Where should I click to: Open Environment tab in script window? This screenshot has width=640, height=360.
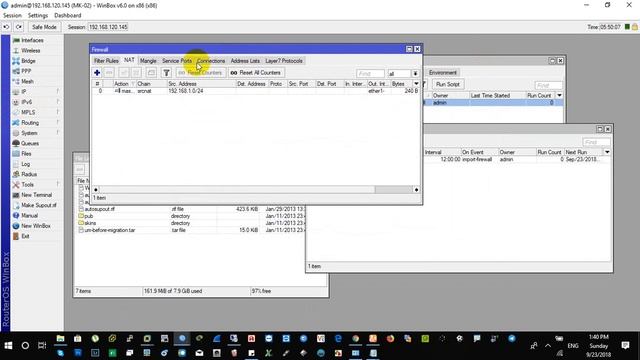(x=442, y=72)
